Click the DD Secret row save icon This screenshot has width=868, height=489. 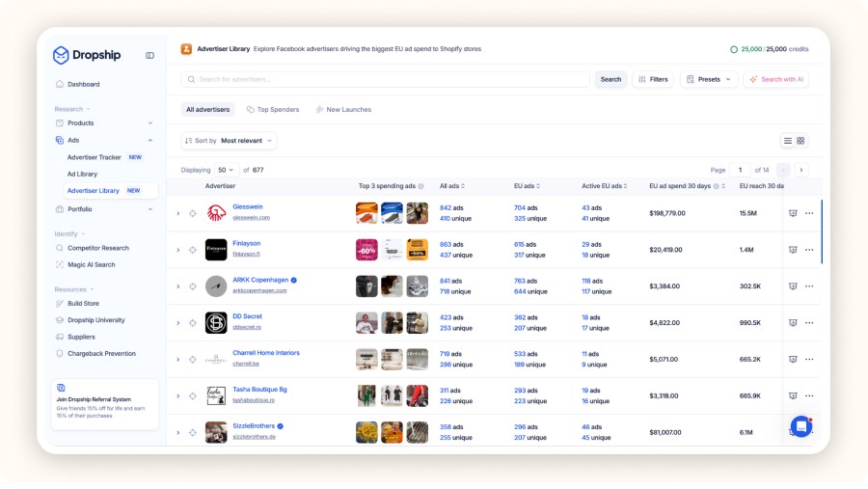click(x=793, y=323)
